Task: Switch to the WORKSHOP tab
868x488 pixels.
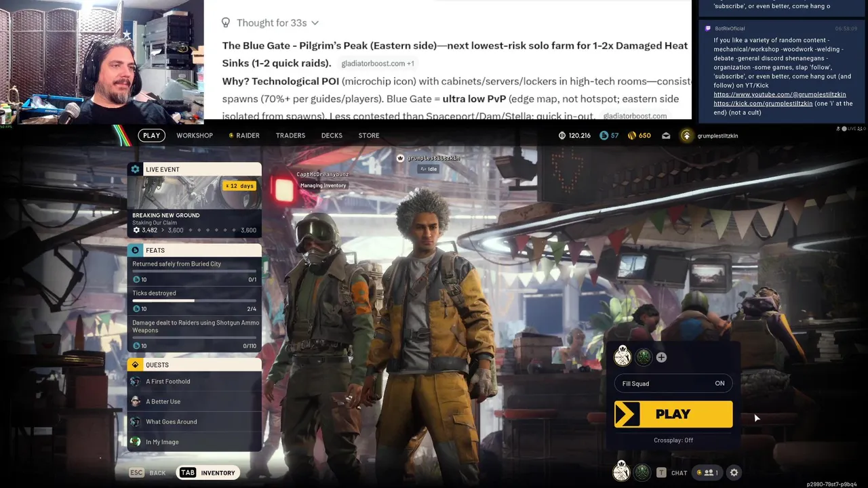Action: (195, 136)
